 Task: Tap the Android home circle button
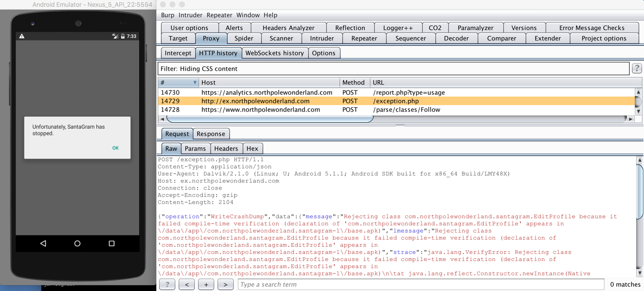pyautogui.click(x=77, y=243)
